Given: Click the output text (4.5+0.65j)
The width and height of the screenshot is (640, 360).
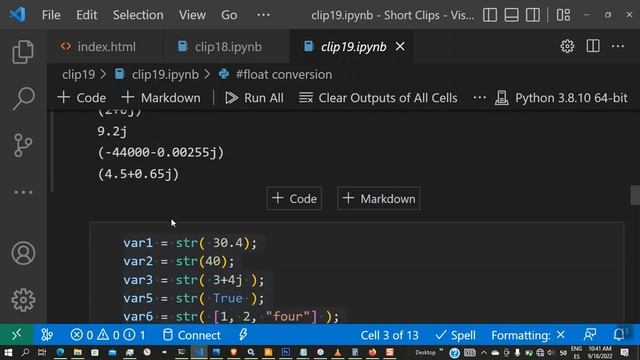Looking at the screenshot, I should [138, 174].
